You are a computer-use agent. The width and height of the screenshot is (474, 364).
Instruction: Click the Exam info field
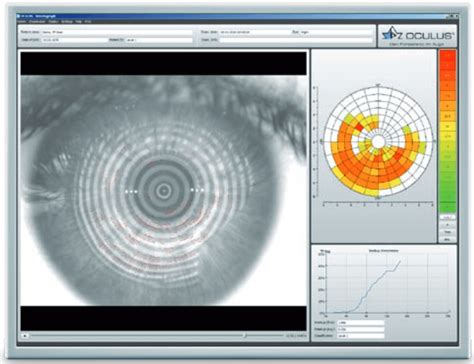click(296, 40)
